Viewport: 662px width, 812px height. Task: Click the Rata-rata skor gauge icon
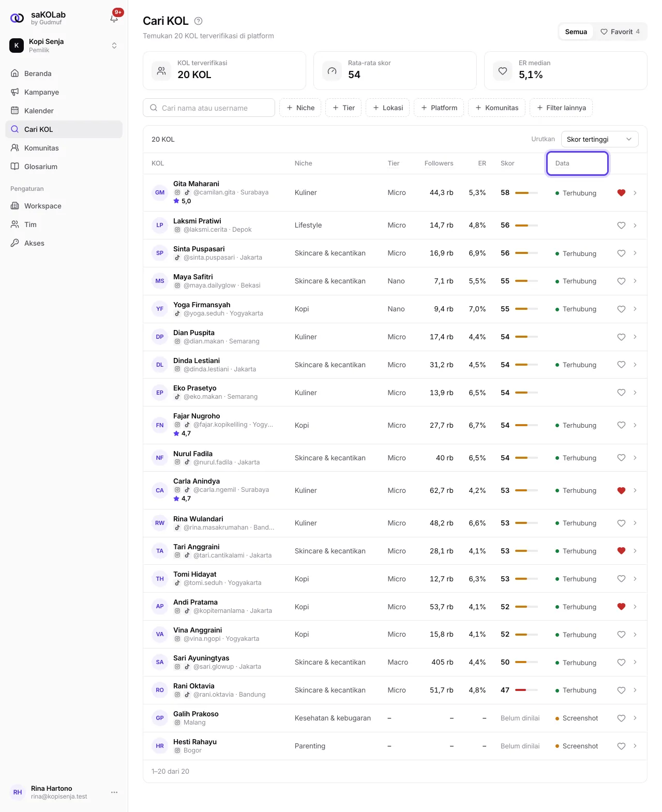coord(332,71)
